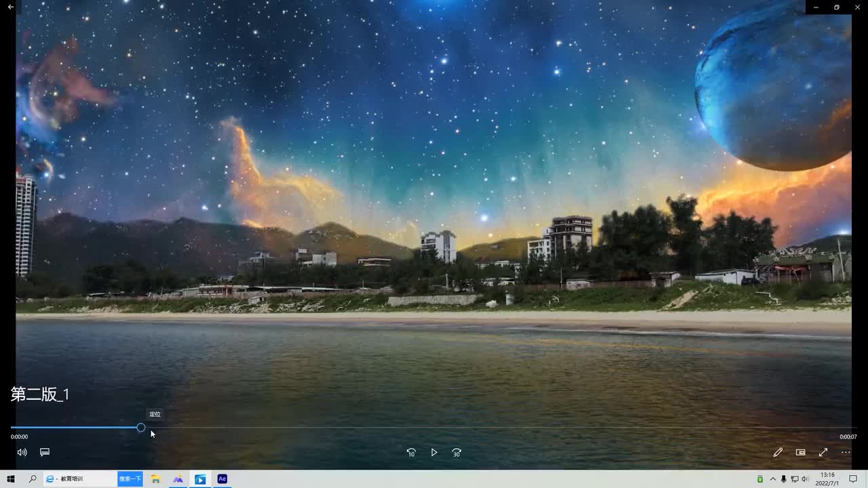Screen dimensions: 868x488
Task: Open taskbar search magnifier
Action: pos(33,479)
